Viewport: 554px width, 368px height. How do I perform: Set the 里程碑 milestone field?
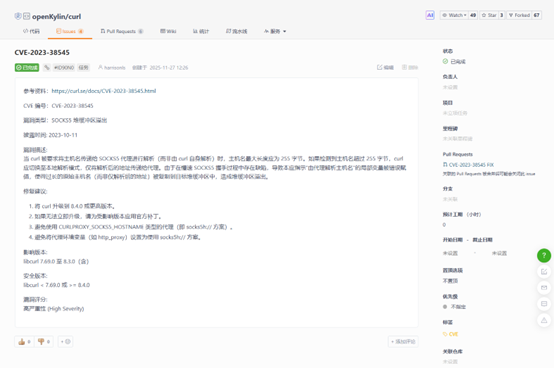pyautogui.click(x=458, y=138)
